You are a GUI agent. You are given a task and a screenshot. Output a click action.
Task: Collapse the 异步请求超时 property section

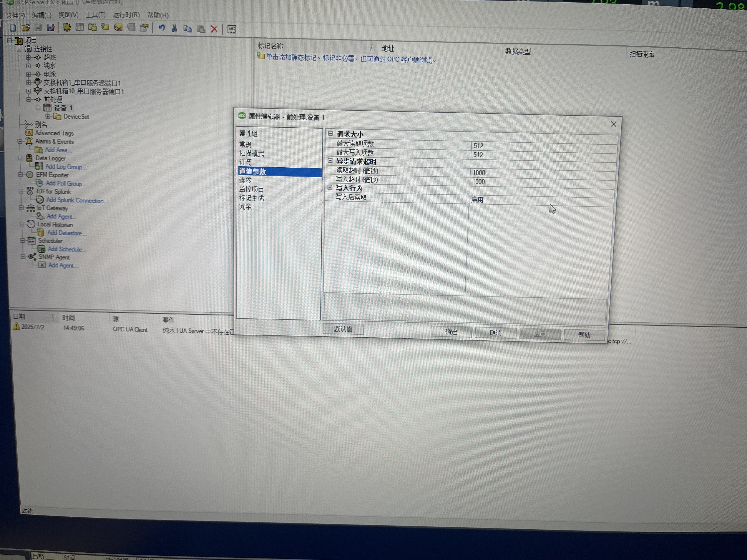pos(330,161)
